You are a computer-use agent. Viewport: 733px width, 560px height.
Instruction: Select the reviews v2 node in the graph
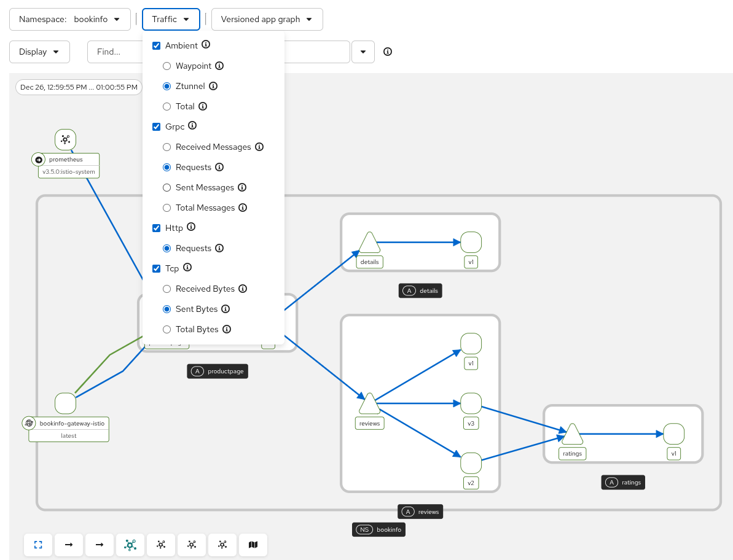click(471, 462)
